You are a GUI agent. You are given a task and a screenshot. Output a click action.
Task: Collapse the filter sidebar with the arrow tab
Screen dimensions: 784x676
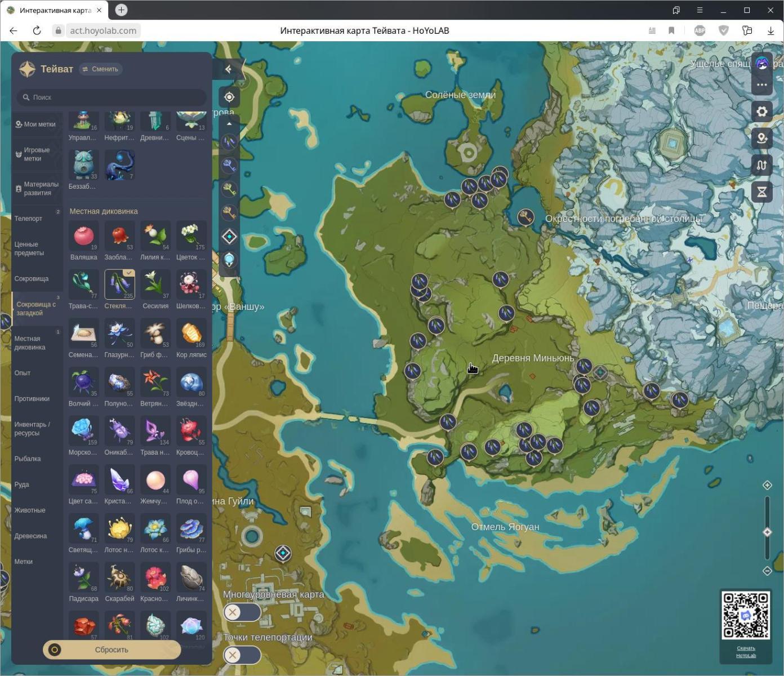click(228, 69)
